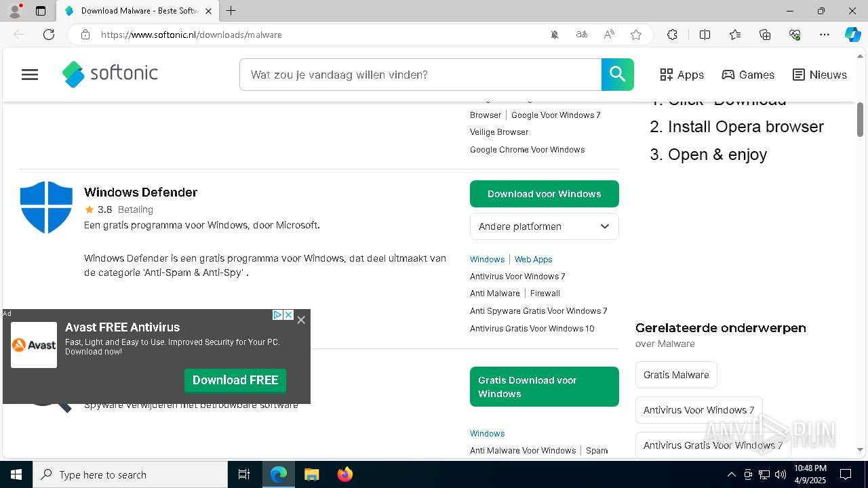Screen dimensions: 868x488
Task: Open the volume control tray icon
Action: [780, 474]
